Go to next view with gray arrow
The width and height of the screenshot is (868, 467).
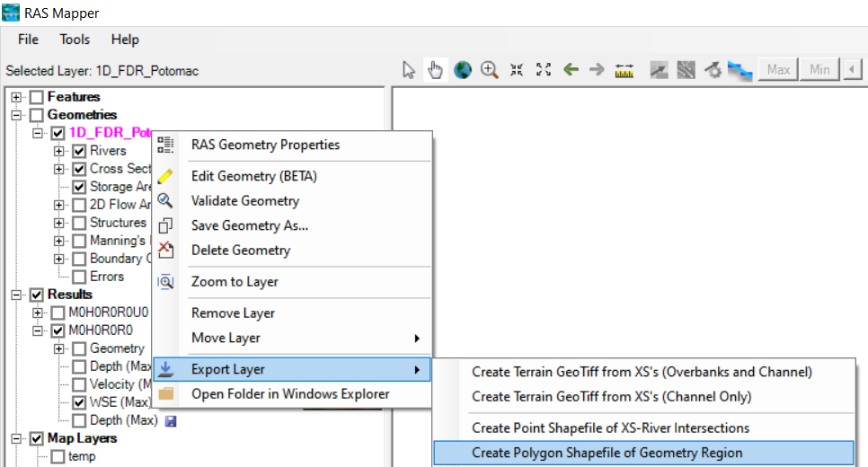point(597,70)
